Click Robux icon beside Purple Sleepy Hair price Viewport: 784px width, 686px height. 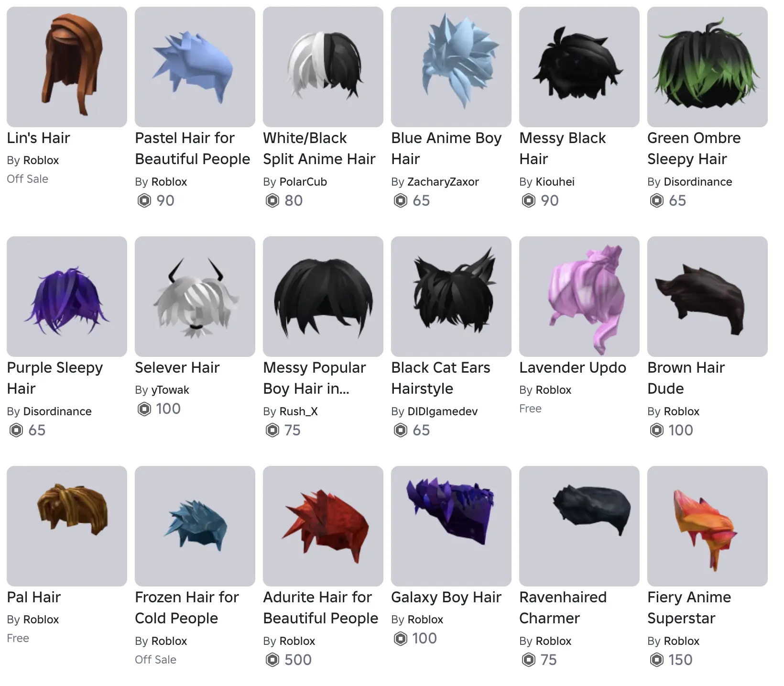16,430
